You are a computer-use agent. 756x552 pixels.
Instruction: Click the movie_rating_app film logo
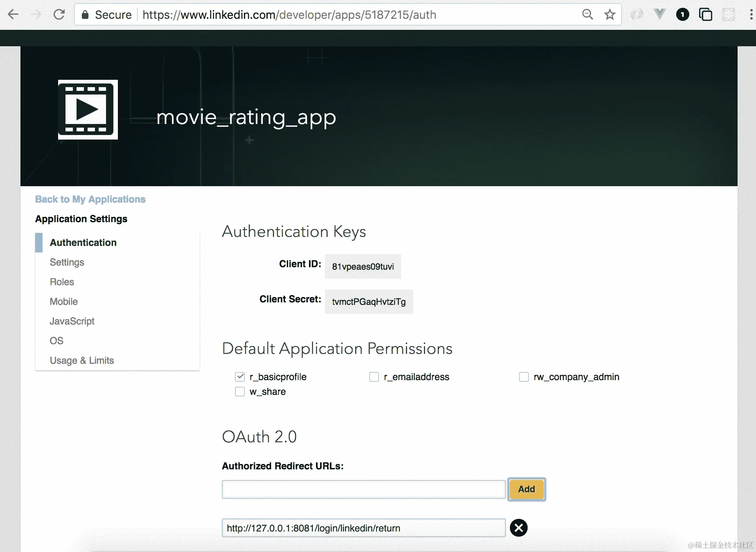pos(88,110)
